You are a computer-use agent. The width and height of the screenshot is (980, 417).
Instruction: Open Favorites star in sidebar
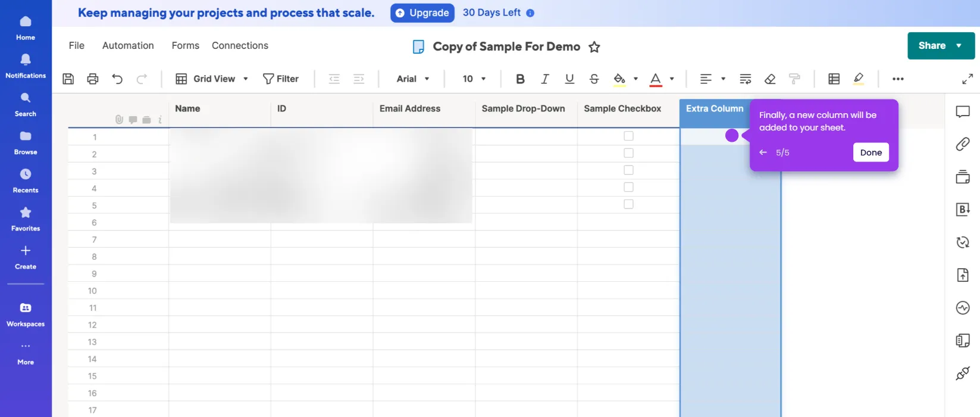tap(26, 218)
